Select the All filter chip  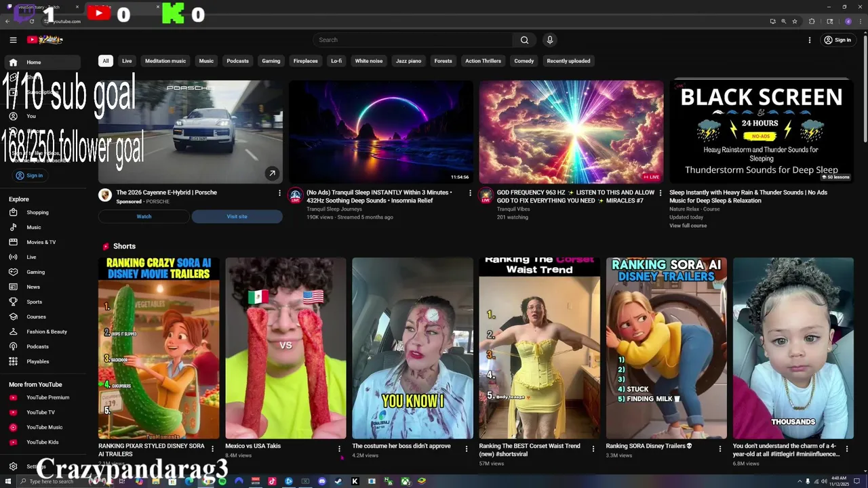click(x=106, y=61)
